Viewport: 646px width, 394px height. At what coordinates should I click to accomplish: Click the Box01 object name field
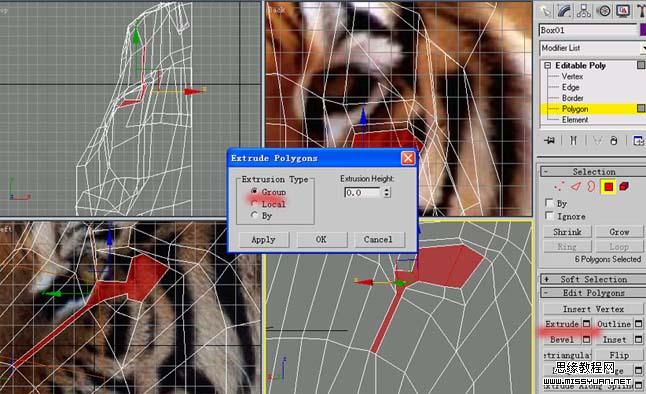click(588, 30)
